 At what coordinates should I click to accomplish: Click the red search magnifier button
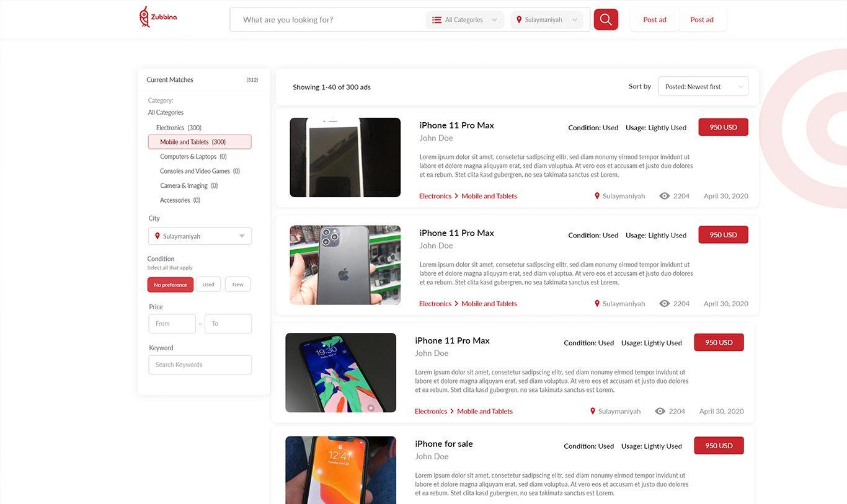coord(605,20)
